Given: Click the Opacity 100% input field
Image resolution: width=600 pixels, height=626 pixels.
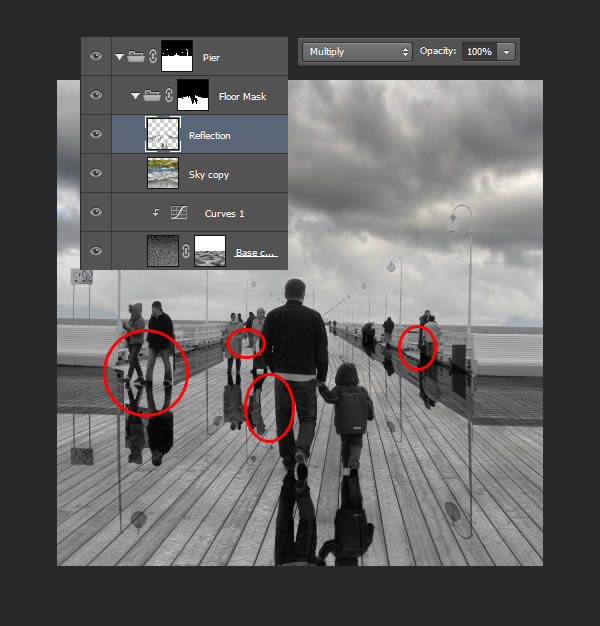Looking at the screenshot, I should click(479, 51).
